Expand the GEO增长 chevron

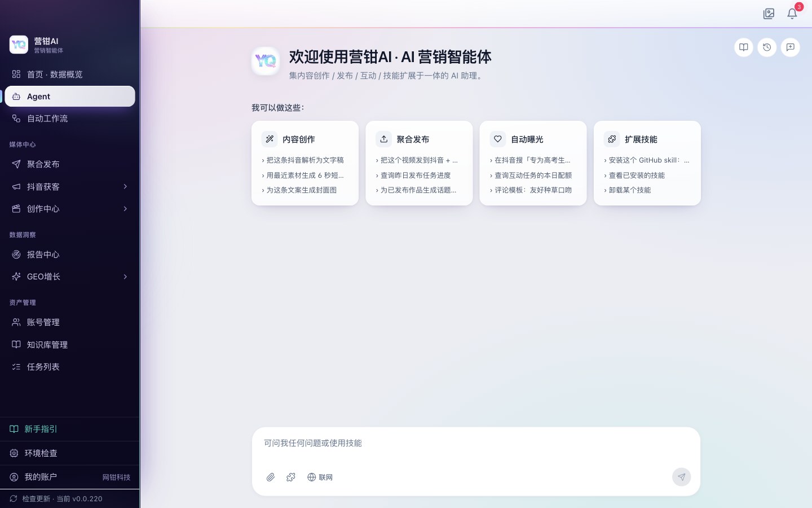[x=125, y=277]
